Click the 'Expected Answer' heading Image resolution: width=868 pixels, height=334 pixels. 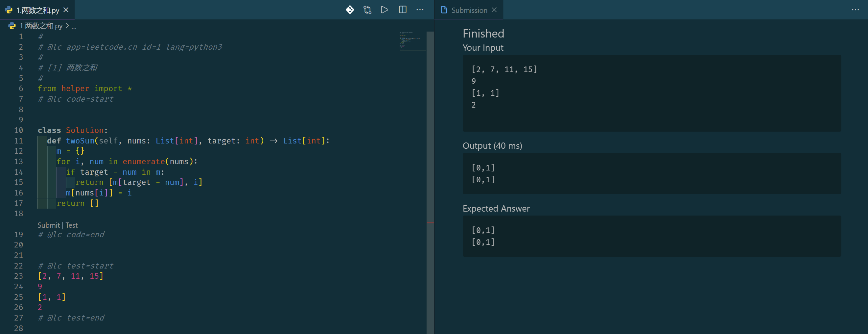tap(496, 209)
